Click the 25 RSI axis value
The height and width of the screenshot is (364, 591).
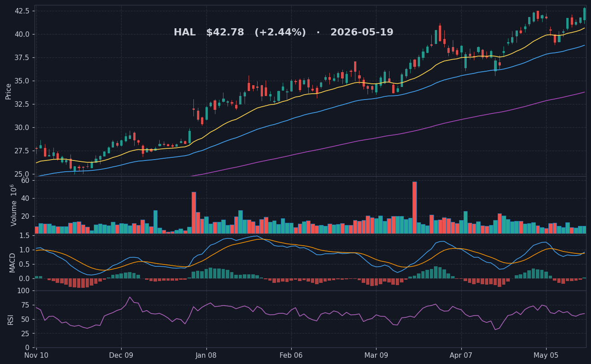click(26, 334)
